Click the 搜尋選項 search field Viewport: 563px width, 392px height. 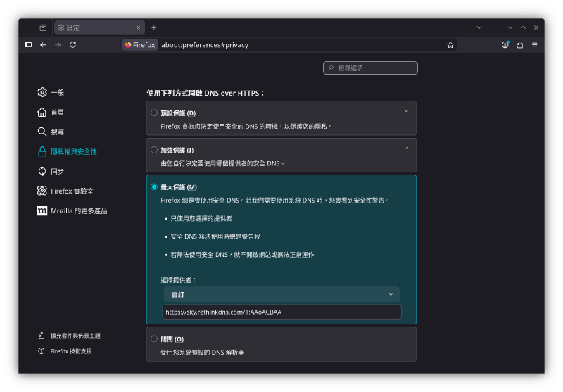(370, 68)
